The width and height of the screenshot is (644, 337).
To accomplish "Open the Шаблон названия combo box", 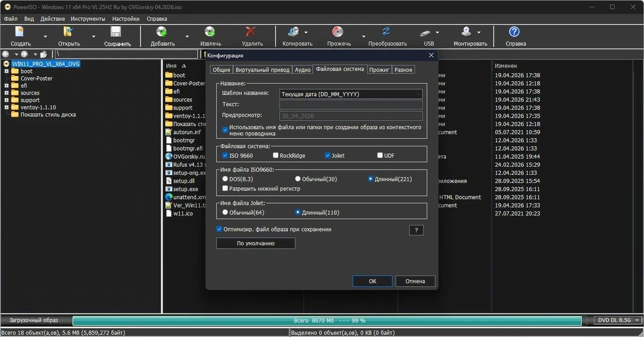I will click(351, 94).
